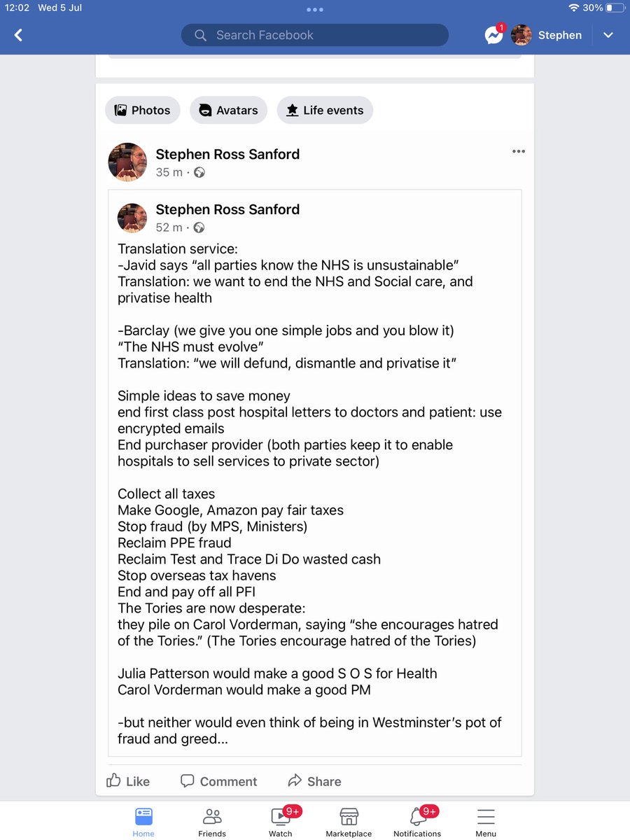
Task: Select the Avatars tab chip
Action: (x=228, y=110)
